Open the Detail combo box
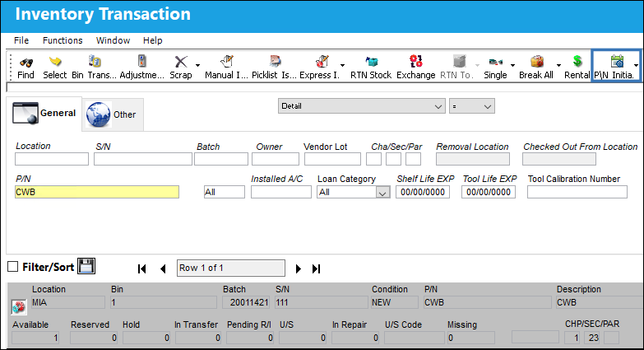Viewport: 644px width, 350px height. [x=361, y=106]
